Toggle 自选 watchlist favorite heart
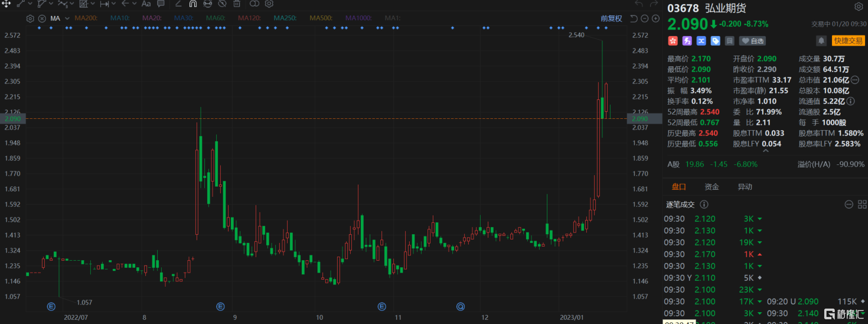Image resolution: width=868 pixels, height=324 pixels. pos(752,41)
